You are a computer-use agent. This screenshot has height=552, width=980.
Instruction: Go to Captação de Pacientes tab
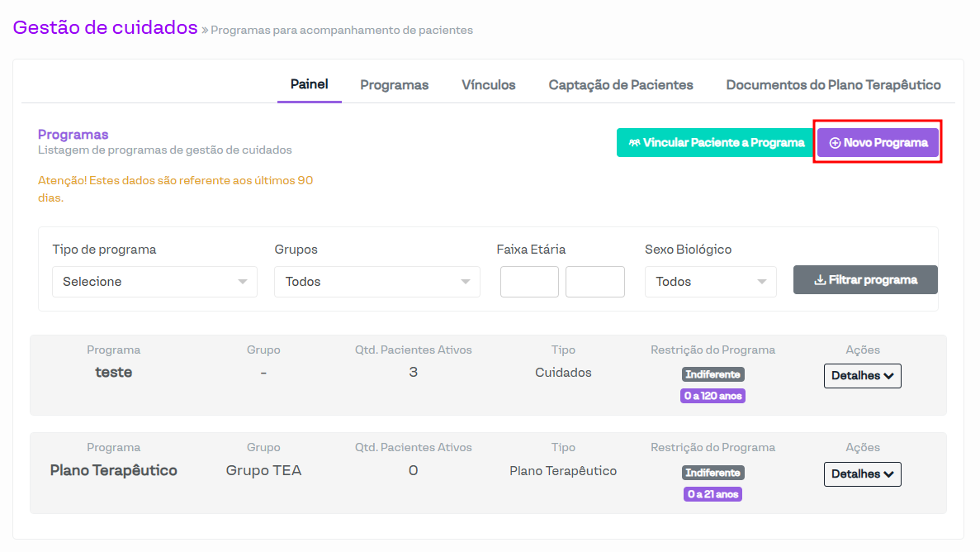click(x=621, y=85)
